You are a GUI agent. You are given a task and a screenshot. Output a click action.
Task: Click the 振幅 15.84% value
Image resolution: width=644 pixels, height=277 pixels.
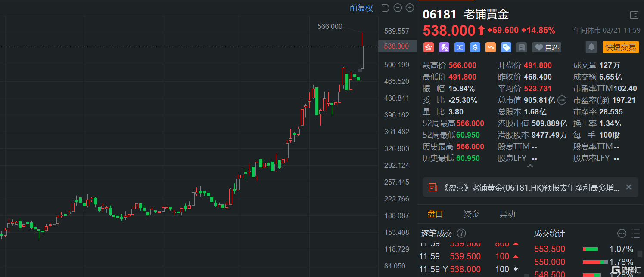pyautogui.click(x=462, y=89)
